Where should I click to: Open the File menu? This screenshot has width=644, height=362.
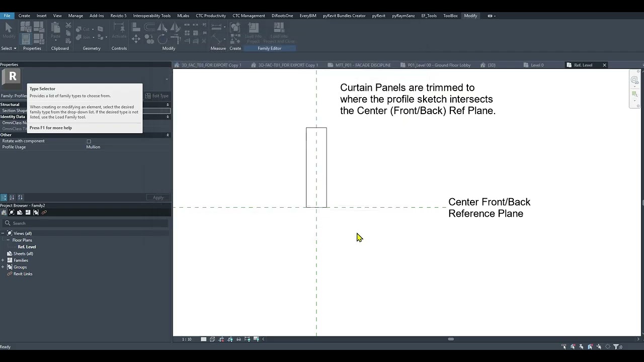click(x=7, y=16)
